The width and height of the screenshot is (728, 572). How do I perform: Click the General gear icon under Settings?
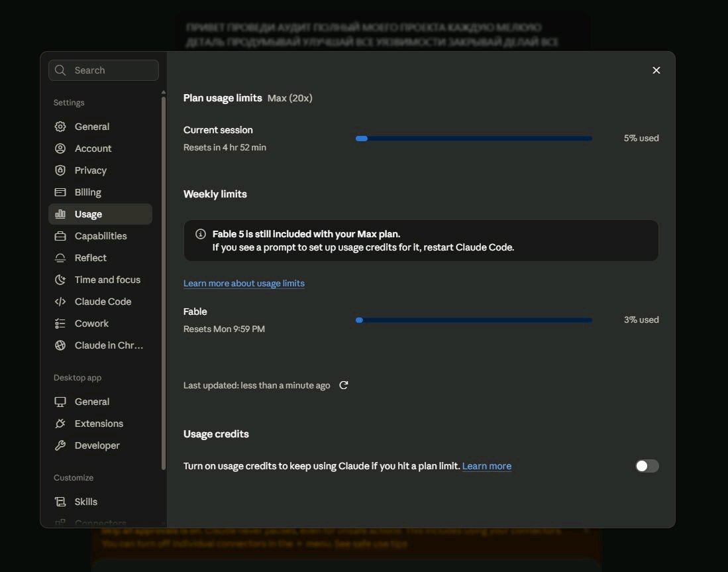tap(60, 127)
